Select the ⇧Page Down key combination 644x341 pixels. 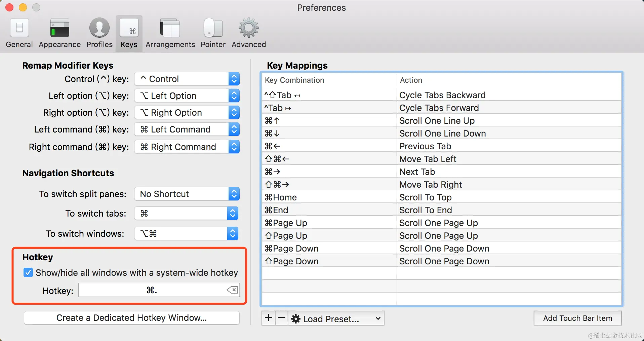coord(291,261)
